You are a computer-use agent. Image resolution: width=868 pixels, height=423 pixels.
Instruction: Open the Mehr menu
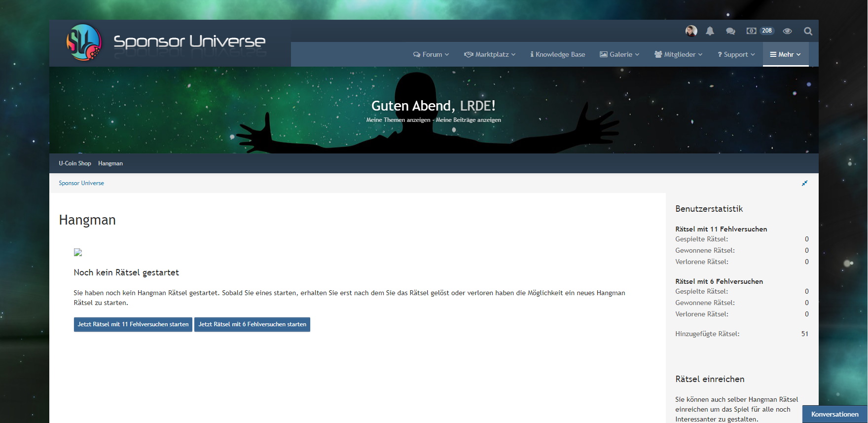click(x=785, y=54)
